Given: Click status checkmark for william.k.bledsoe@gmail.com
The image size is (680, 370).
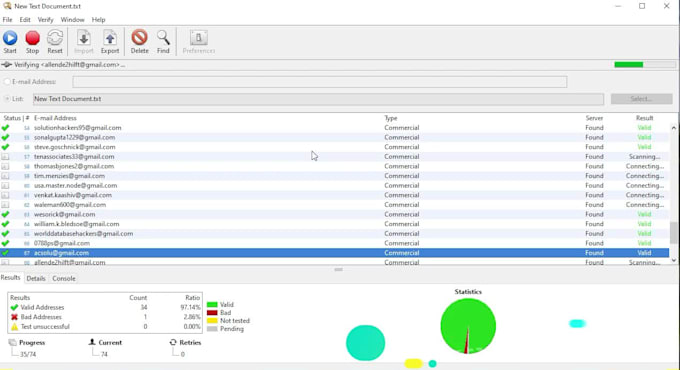Looking at the screenshot, I should (x=5, y=224).
